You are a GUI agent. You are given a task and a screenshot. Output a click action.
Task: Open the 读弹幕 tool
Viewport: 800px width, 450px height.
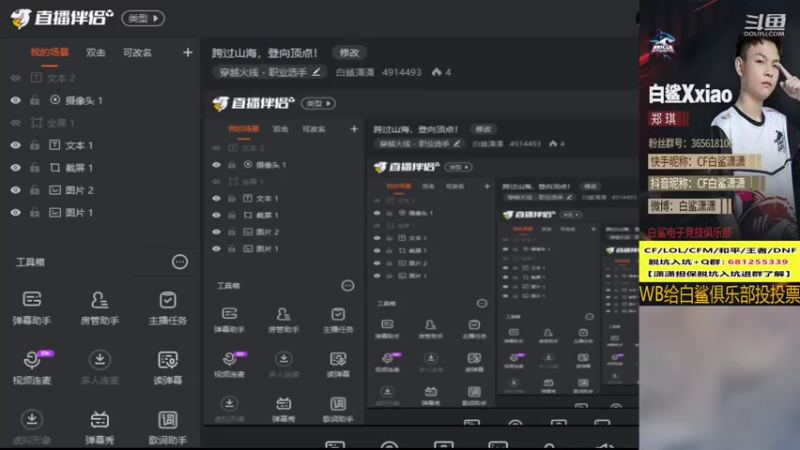coord(167,367)
